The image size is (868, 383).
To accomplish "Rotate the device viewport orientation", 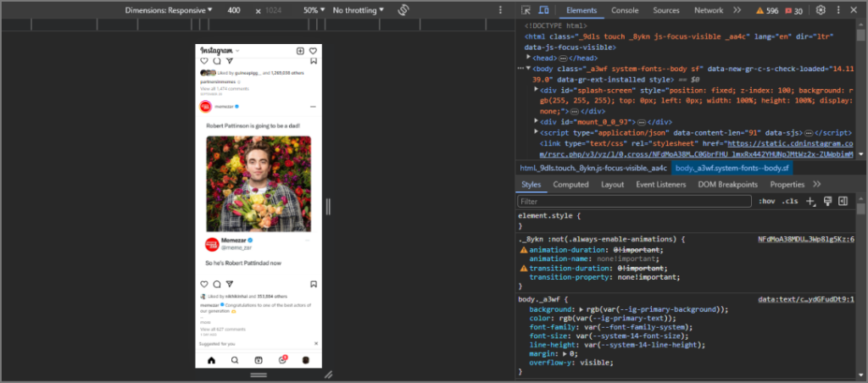I will tap(403, 10).
